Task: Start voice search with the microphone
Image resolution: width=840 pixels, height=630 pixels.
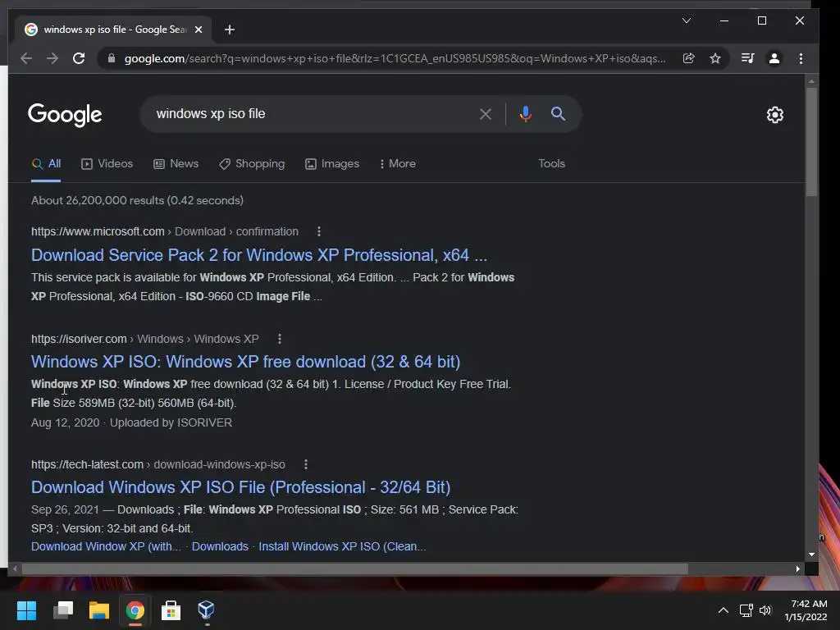Action: 526,114
